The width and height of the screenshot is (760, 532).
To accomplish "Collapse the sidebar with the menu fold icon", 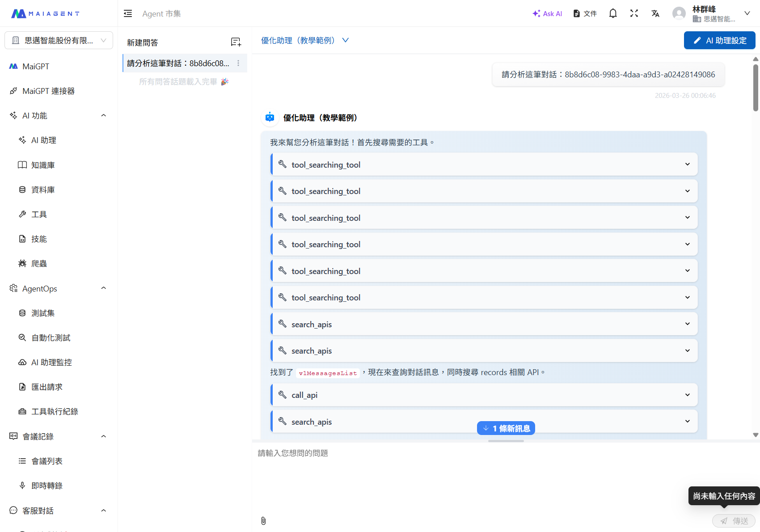I will (128, 13).
